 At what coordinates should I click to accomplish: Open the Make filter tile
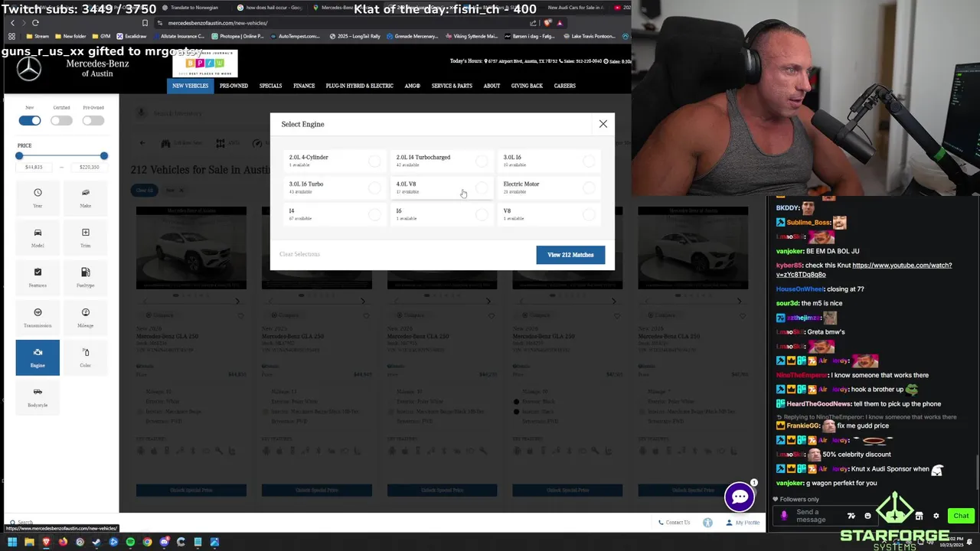point(85,197)
